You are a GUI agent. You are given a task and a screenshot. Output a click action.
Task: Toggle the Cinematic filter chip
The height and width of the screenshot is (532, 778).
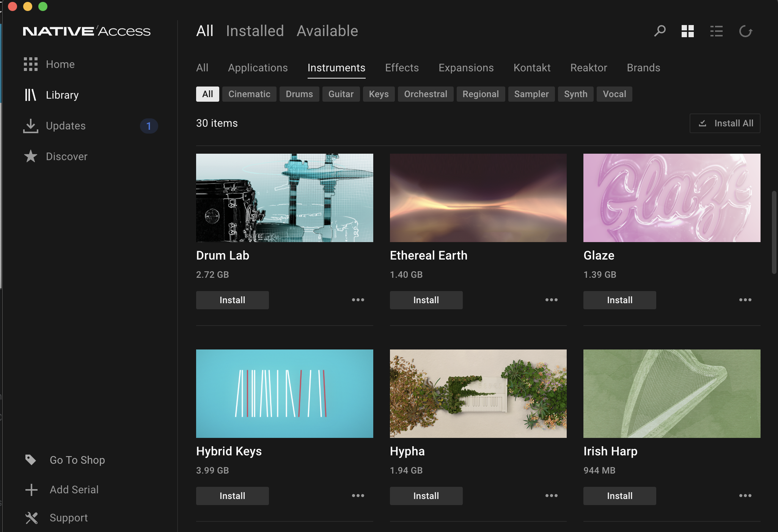[x=249, y=94]
